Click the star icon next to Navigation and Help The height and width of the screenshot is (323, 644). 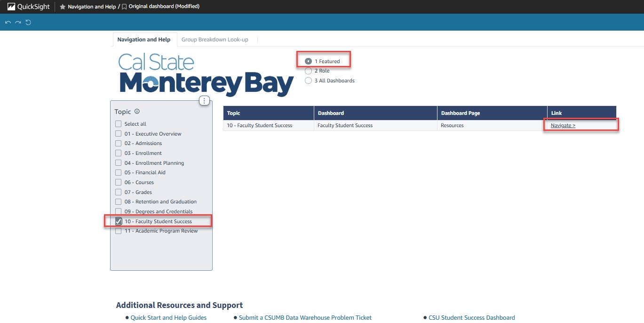click(63, 7)
